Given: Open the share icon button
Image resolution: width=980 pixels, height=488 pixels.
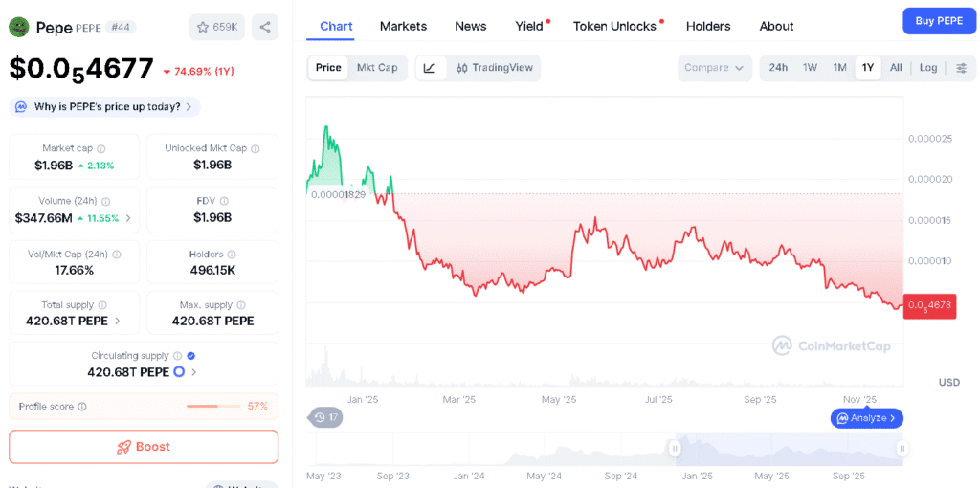Looking at the screenshot, I should tap(265, 27).
